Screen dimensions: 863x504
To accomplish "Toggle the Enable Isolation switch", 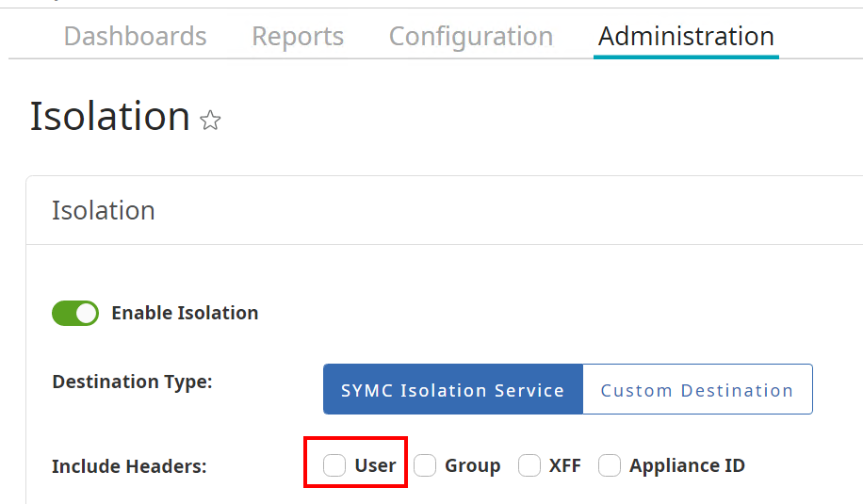I will click(75, 313).
